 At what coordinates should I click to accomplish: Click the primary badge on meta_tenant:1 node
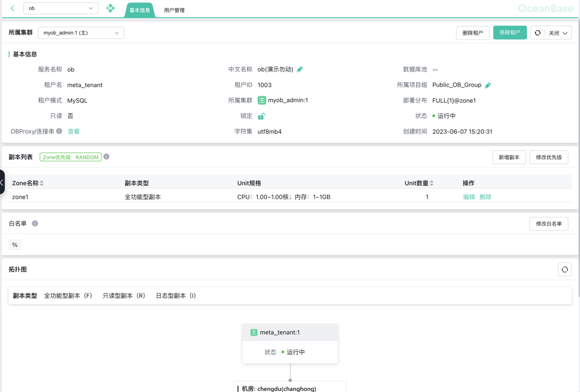pyautogui.click(x=253, y=332)
